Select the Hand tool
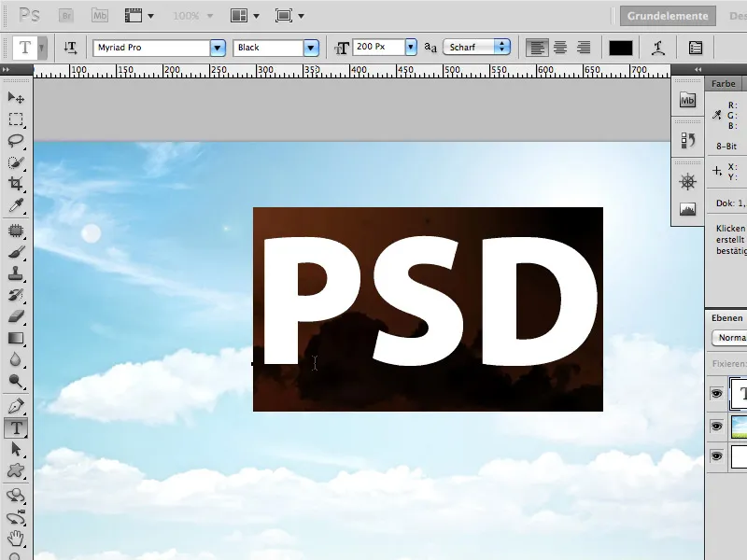 coord(16,539)
